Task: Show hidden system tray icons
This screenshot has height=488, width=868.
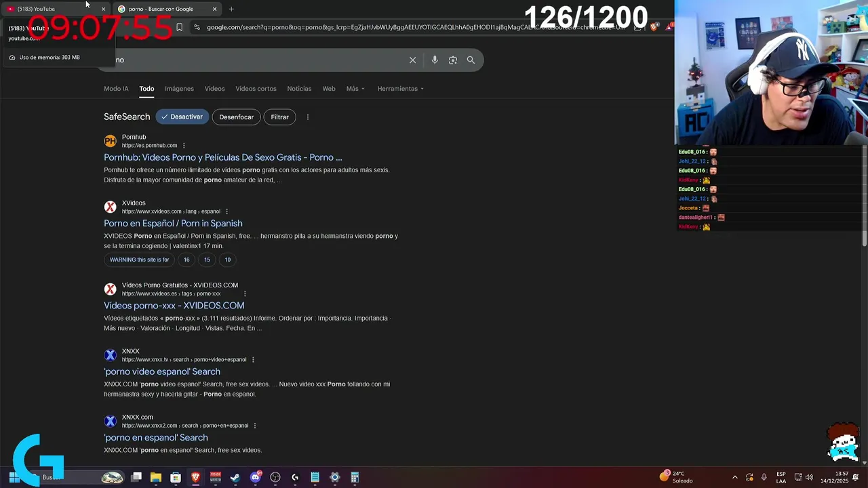Action: point(734,477)
